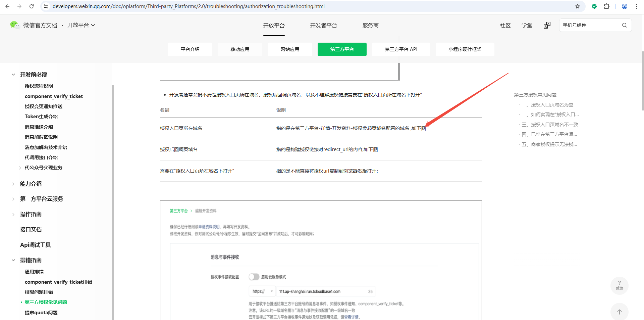644x320 pixels.
Task: Open 消息推送介绍 in the sidebar
Action: coord(39,127)
